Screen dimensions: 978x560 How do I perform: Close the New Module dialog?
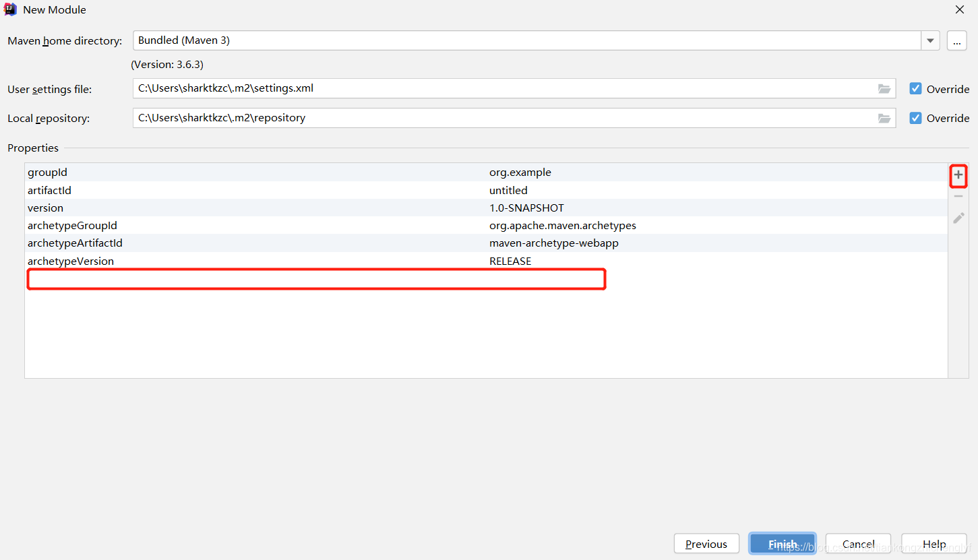click(x=960, y=9)
